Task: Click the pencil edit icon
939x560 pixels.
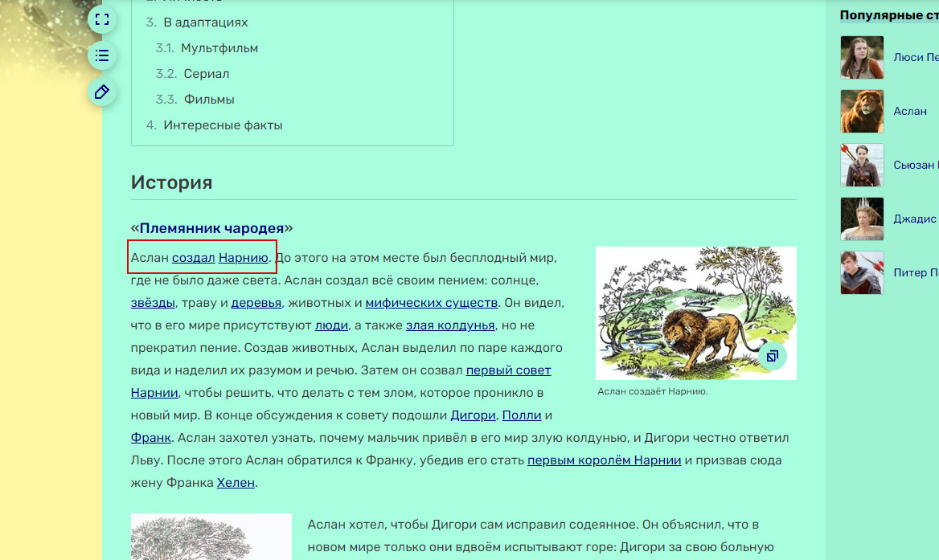Action: (102, 92)
